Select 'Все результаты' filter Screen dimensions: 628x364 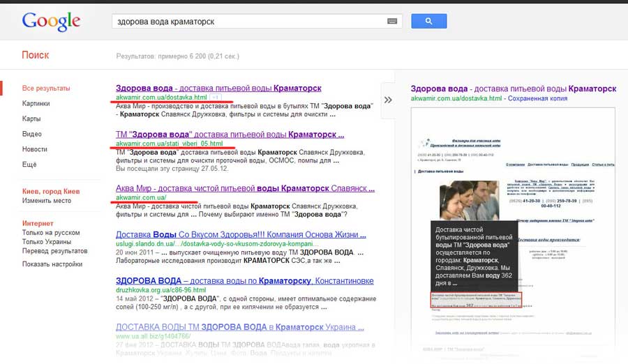(46, 88)
